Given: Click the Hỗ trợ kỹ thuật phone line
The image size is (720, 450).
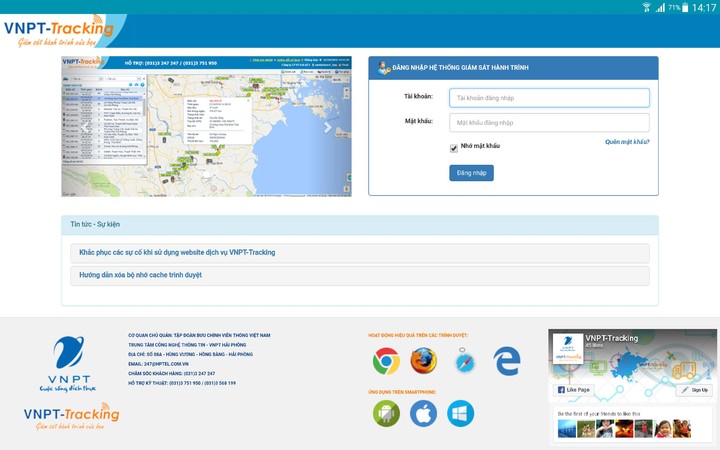Looking at the screenshot, I should 182,382.
